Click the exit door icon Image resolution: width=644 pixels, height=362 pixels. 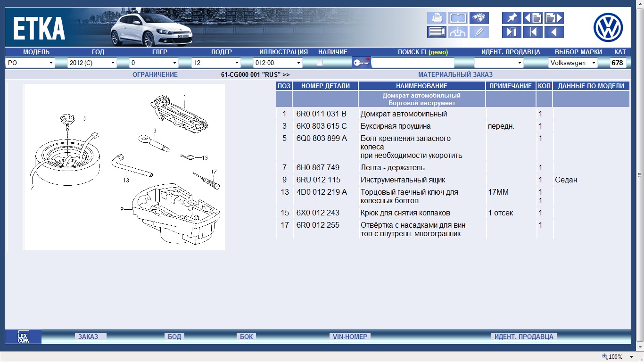click(x=512, y=32)
